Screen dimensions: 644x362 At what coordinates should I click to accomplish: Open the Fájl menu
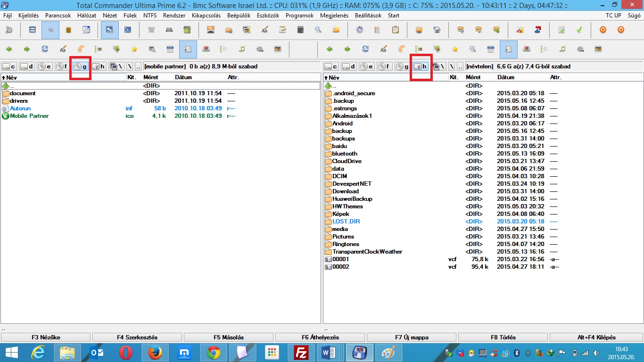8,16
